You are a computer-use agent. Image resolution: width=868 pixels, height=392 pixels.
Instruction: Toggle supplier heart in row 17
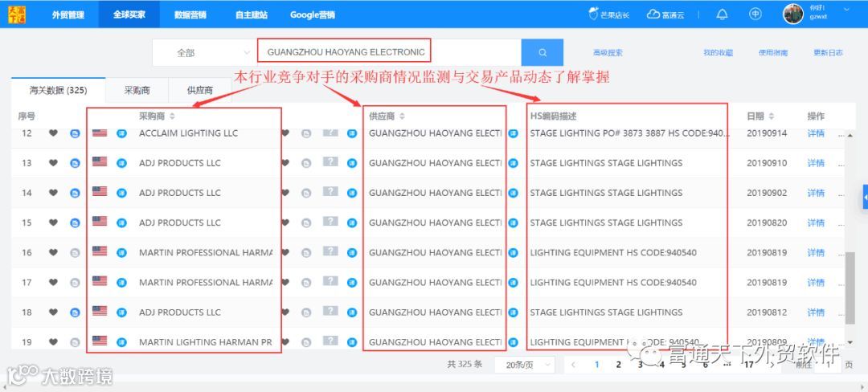click(x=285, y=282)
